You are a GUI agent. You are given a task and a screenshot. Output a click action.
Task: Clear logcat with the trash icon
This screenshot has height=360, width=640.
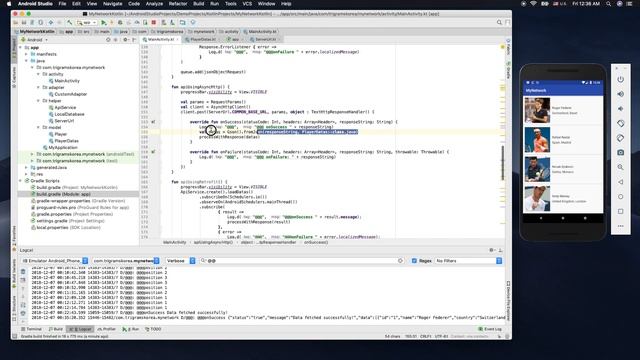tap(23, 271)
